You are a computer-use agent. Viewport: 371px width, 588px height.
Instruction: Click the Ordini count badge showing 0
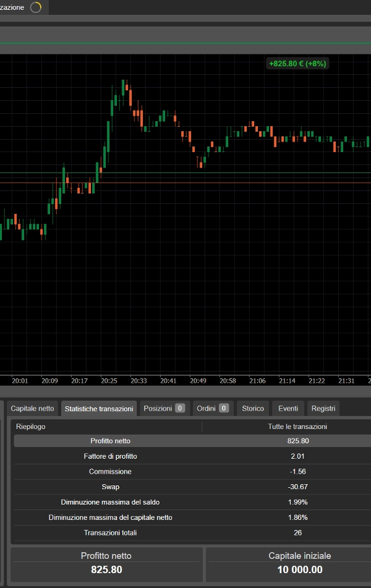(224, 408)
